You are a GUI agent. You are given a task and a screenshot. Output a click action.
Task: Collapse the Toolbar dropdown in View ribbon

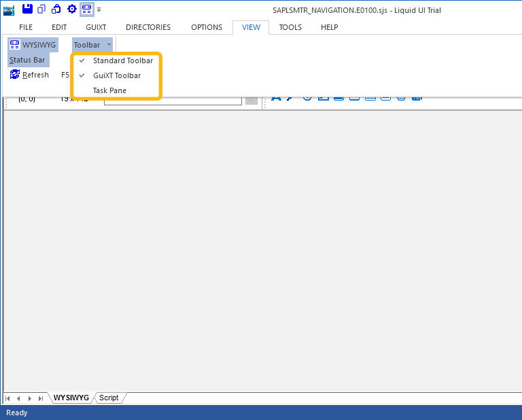tap(92, 45)
